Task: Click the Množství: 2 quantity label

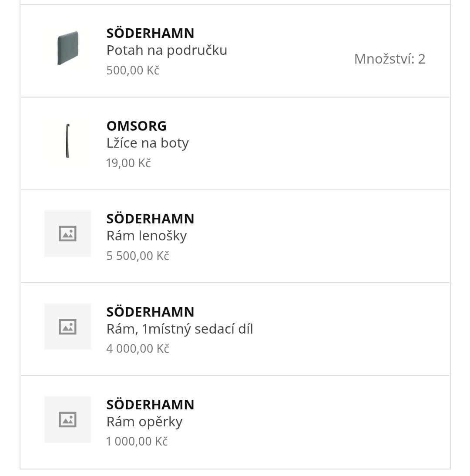Action: pyautogui.click(x=389, y=59)
